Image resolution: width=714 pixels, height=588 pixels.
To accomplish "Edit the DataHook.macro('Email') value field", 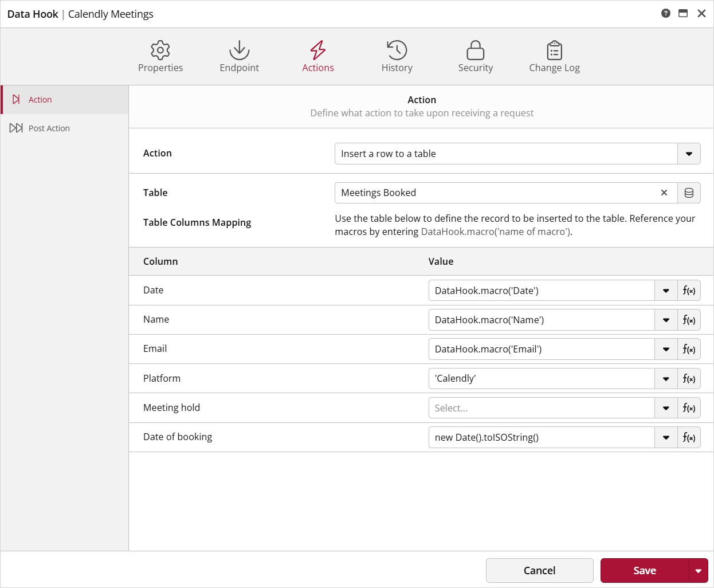I will (x=542, y=349).
